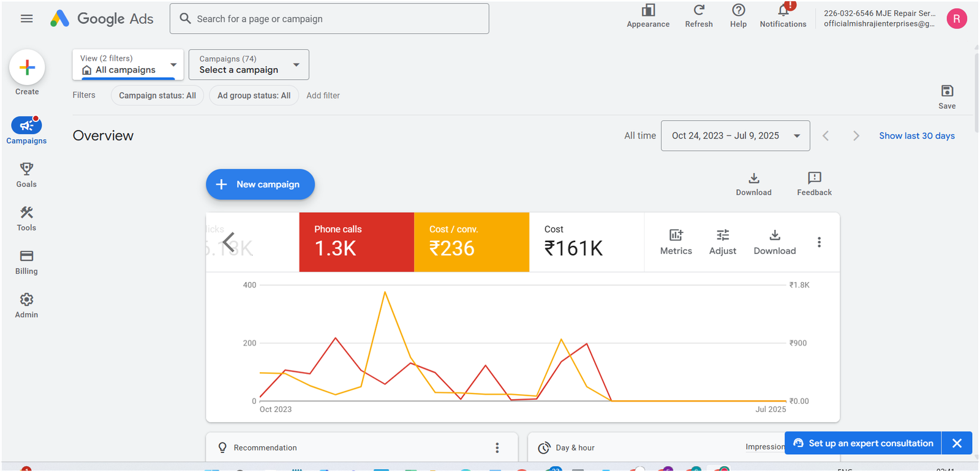Open the Help menu
Screen dimensions: 980x472
pyautogui.click(x=739, y=16)
